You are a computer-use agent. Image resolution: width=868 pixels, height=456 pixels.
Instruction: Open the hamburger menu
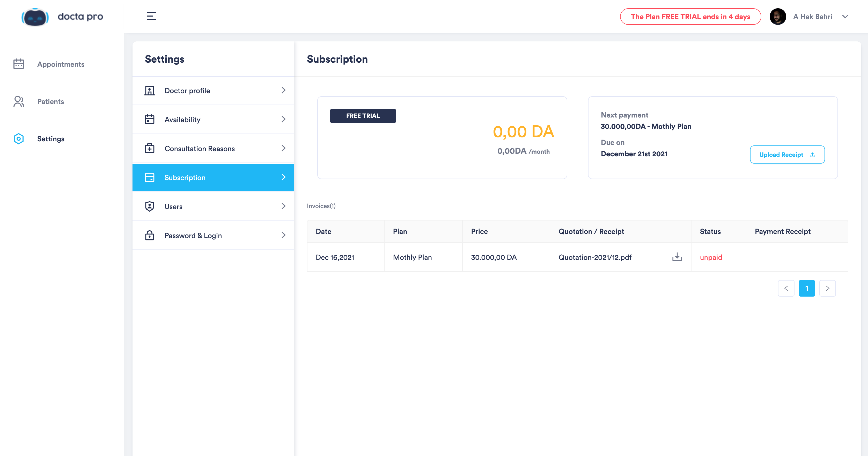[152, 16]
